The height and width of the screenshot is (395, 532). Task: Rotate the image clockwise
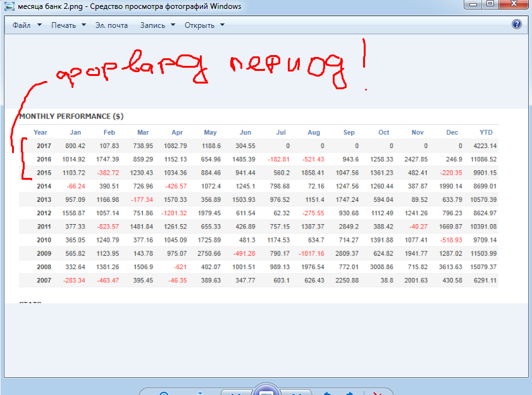coord(349,393)
